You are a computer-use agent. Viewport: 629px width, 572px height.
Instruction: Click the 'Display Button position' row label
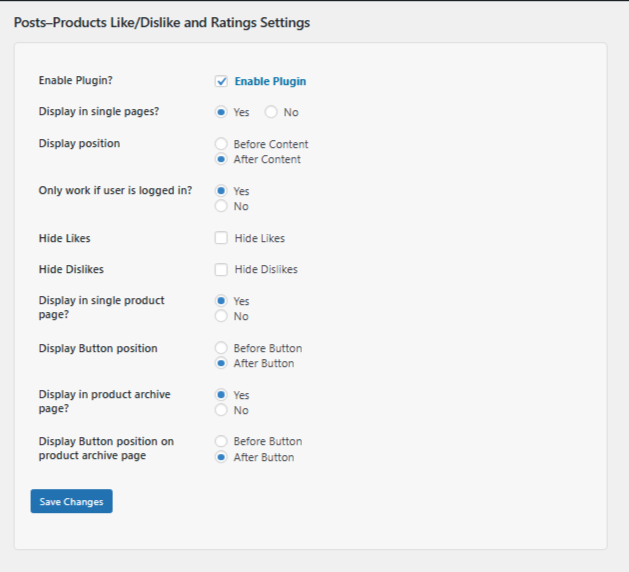98,348
